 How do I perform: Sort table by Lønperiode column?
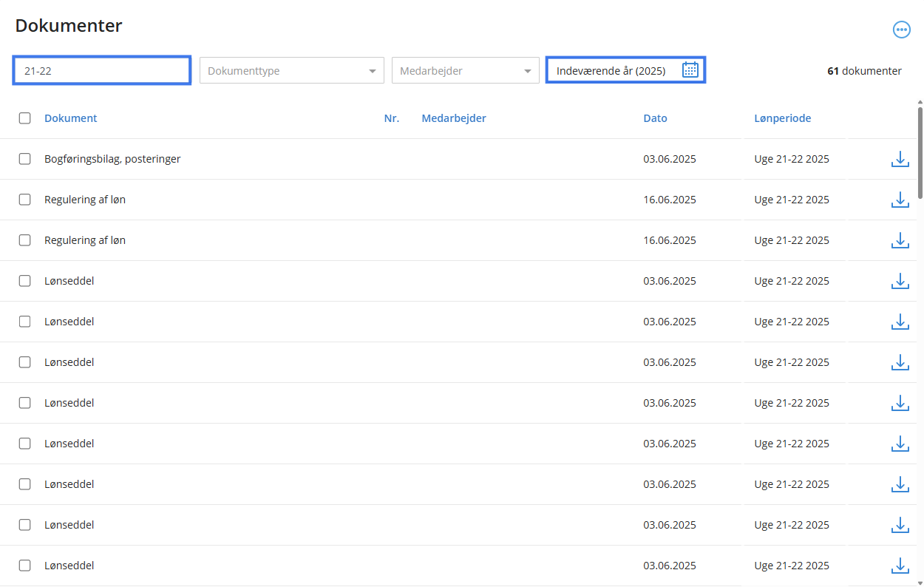[782, 118]
